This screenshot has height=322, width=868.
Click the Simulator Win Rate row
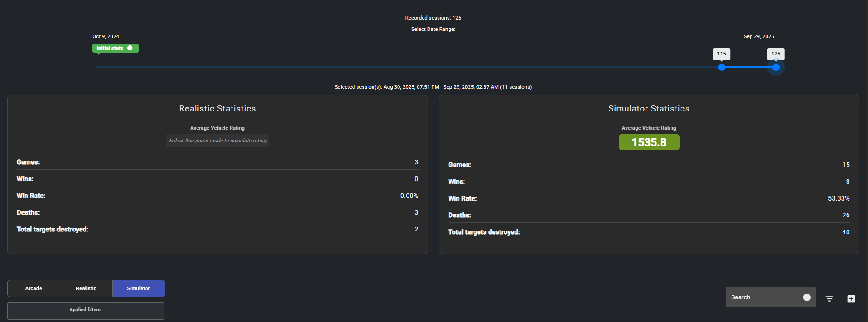coord(649,198)
